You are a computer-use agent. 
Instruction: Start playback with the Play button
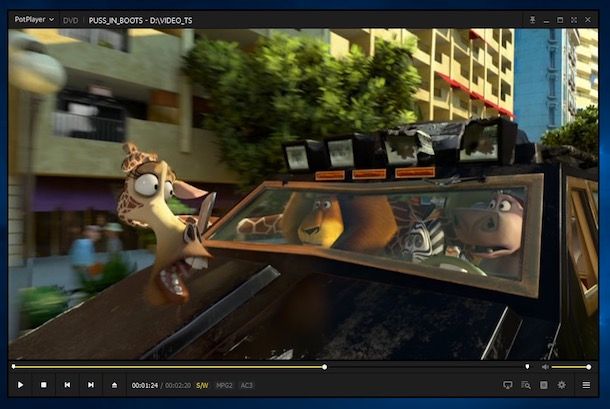[20, 385]
